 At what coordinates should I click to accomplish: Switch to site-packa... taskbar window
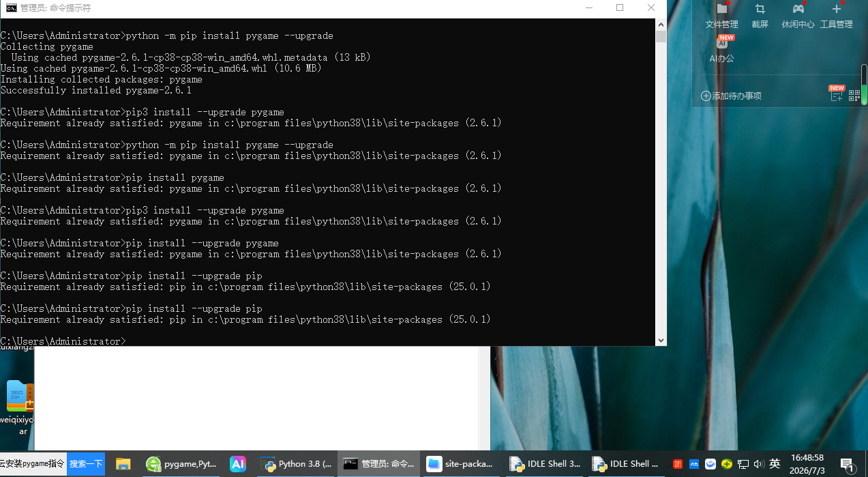[461, 464]
